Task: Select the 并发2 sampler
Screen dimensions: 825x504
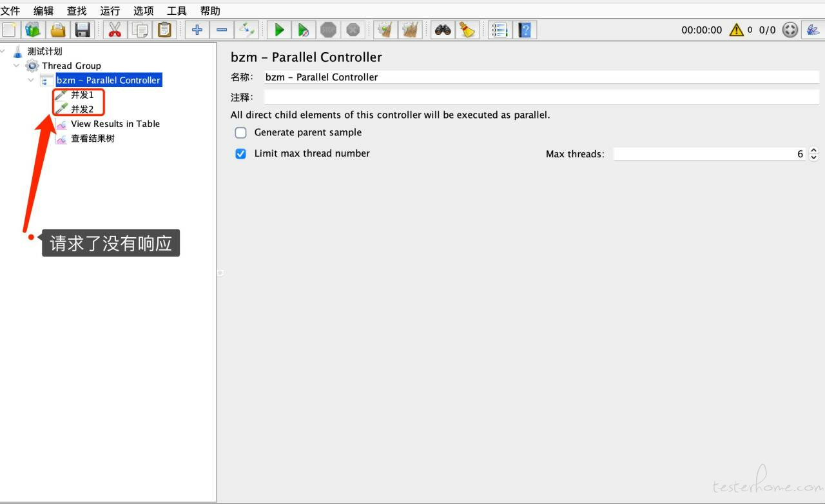Action: [x=82, y=109]
